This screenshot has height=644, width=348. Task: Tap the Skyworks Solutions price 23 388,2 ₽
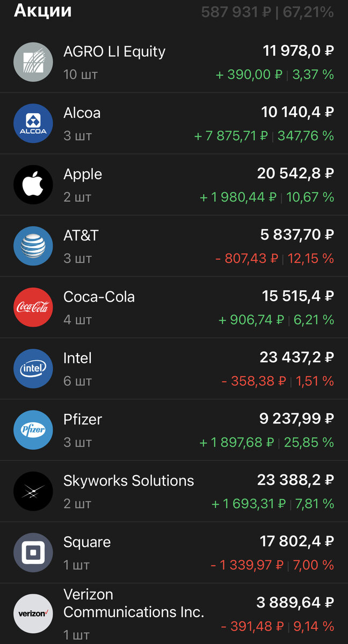click(296, 480)
